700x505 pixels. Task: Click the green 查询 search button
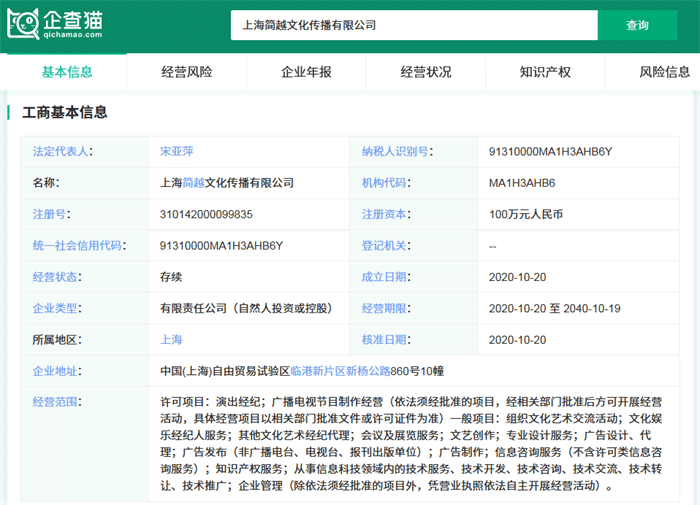[x=637, y=25]
